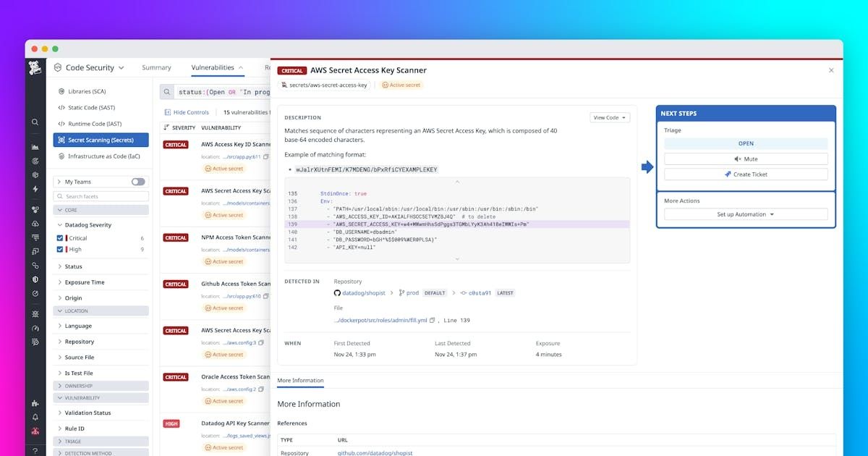This screenshot has height=456, width=868.
Task: Open the notifications bell in the navigation rail
Action: pyautogui.click(x=35, y=418)
